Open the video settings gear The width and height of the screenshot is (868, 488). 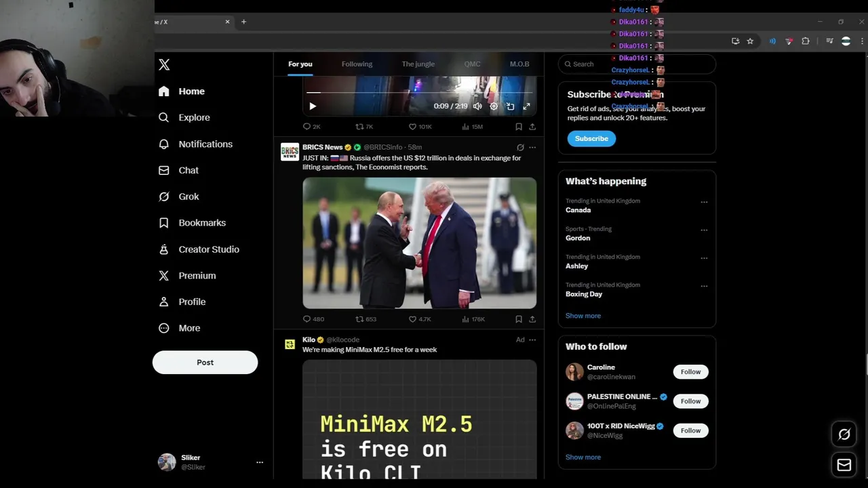coord(494,106)
